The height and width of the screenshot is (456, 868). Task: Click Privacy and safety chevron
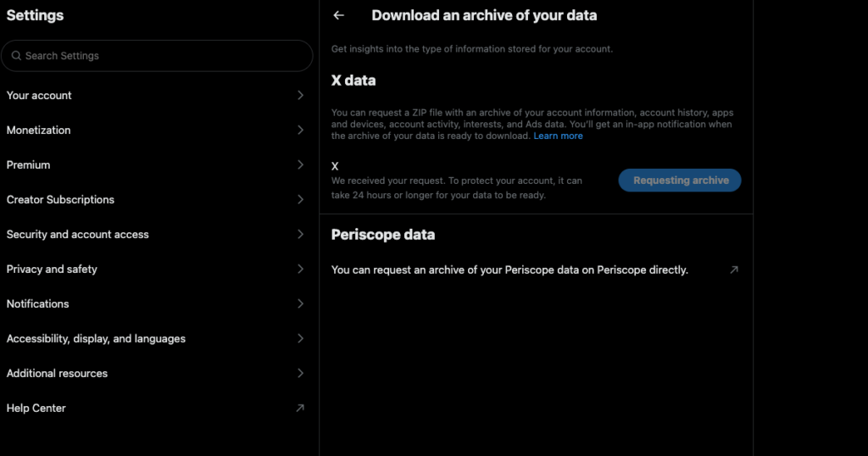[300, 270]
